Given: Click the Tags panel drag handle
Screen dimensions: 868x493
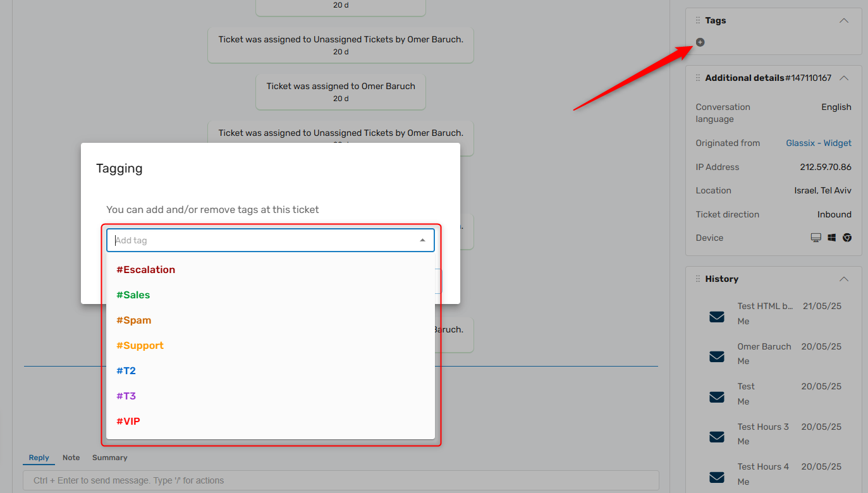Looking at the screenshot, I should pos(698,20).
